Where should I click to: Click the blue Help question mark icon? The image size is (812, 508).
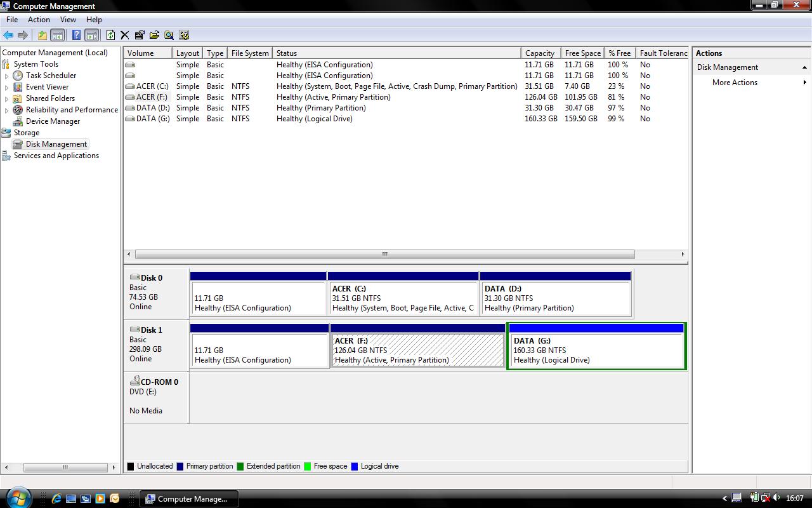76,36
